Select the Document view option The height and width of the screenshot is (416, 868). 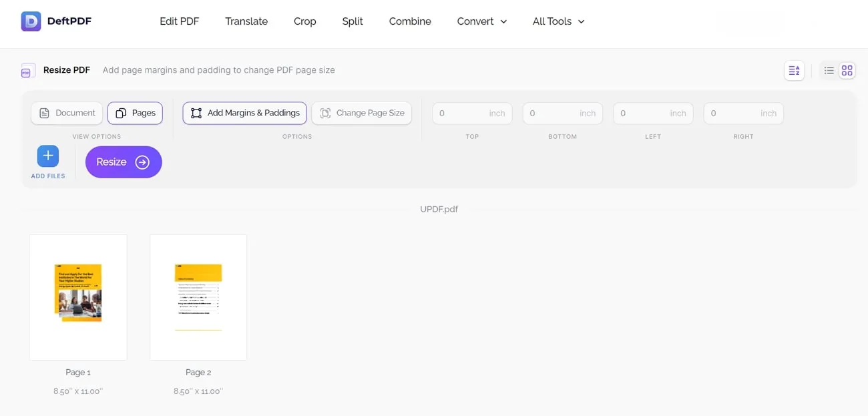tap(67, 113)
